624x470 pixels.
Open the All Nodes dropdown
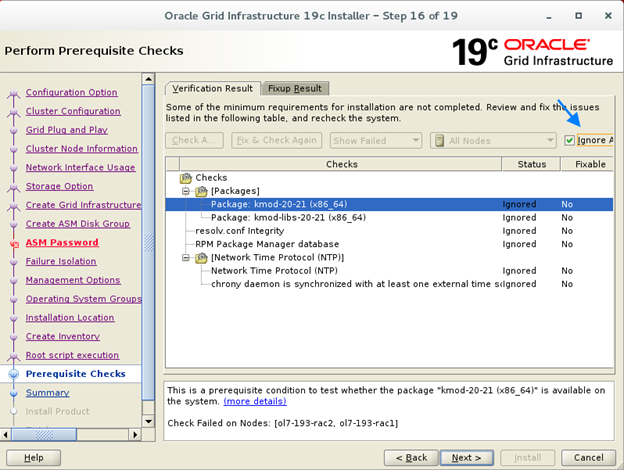point(493,140)
